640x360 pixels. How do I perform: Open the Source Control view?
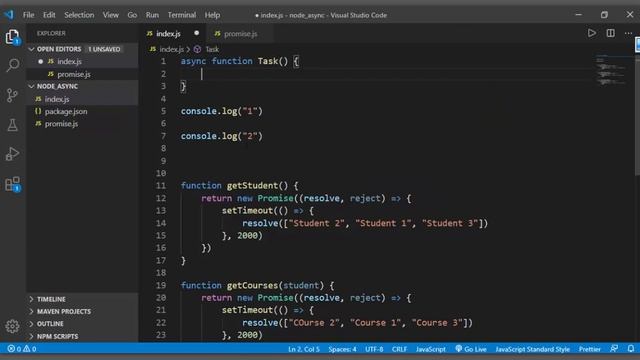[12, 95]
